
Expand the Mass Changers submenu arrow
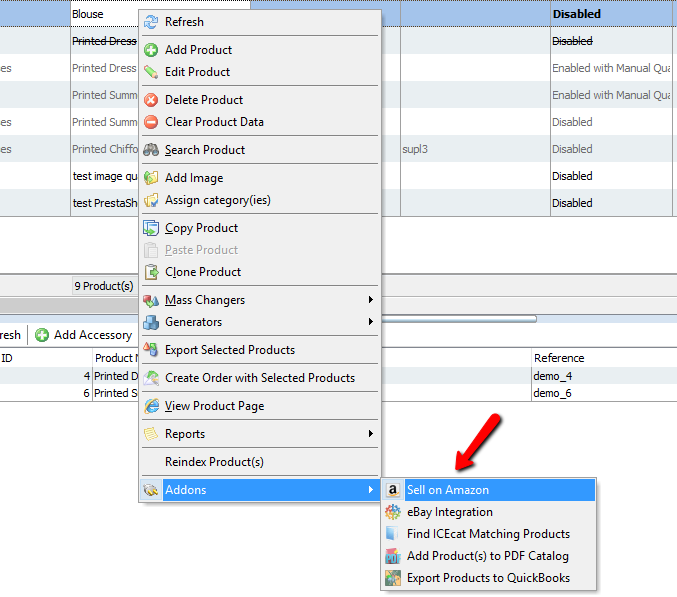click(370, 300)
